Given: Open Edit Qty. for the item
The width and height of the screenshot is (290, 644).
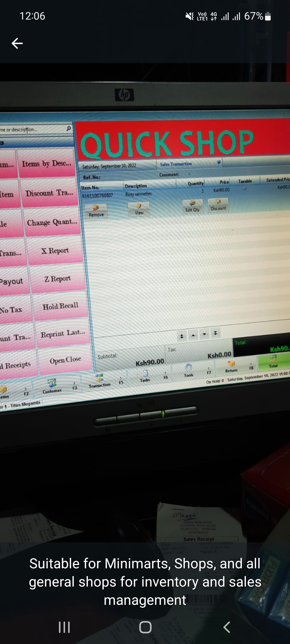Looking at the screenshot, I should (193, 206).
